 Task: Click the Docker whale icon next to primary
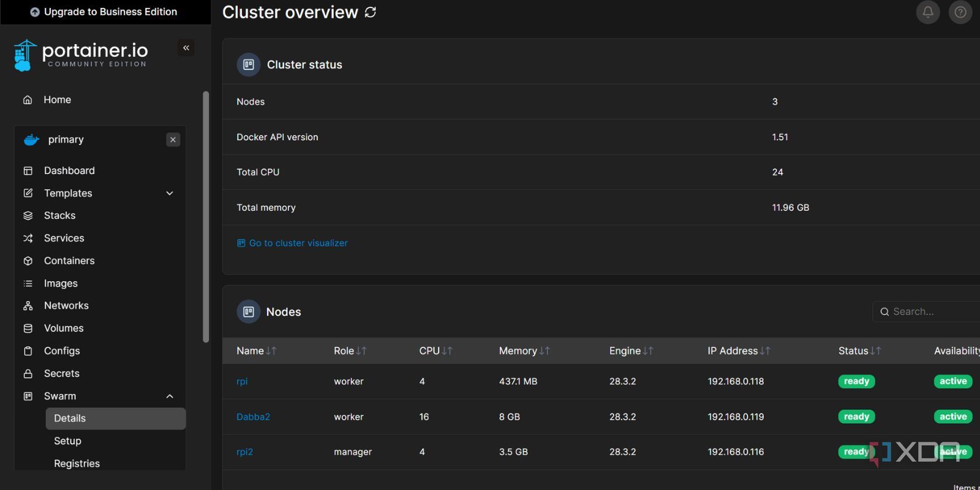[x=31, y=140]
